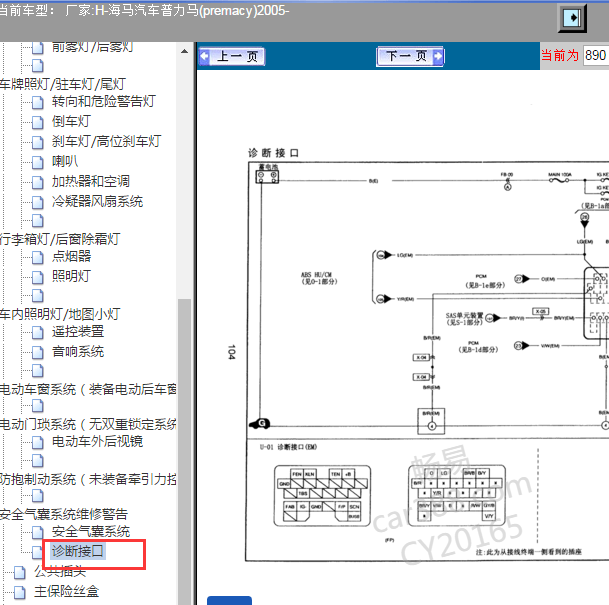Click document icon beside 电动车外后视镜
Image resolution: width=609 pixels, height=605 pixels.
pos(38,442)
